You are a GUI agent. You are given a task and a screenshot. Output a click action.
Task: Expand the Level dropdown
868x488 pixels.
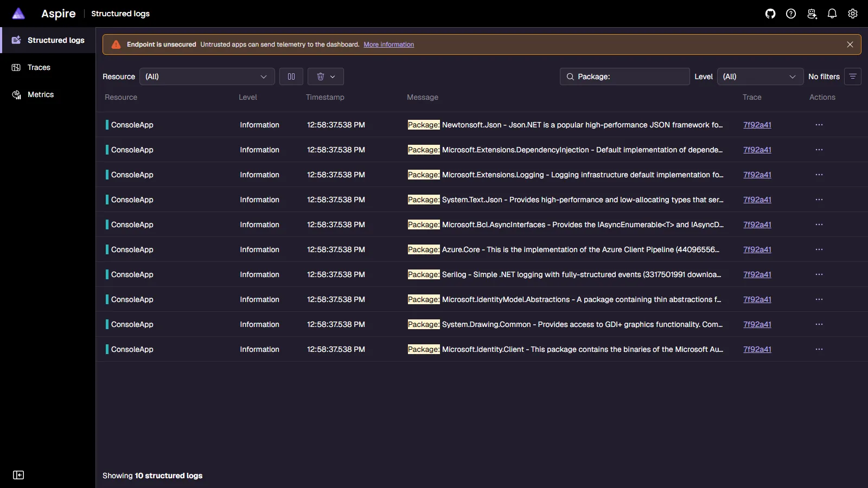click(759, 76)
